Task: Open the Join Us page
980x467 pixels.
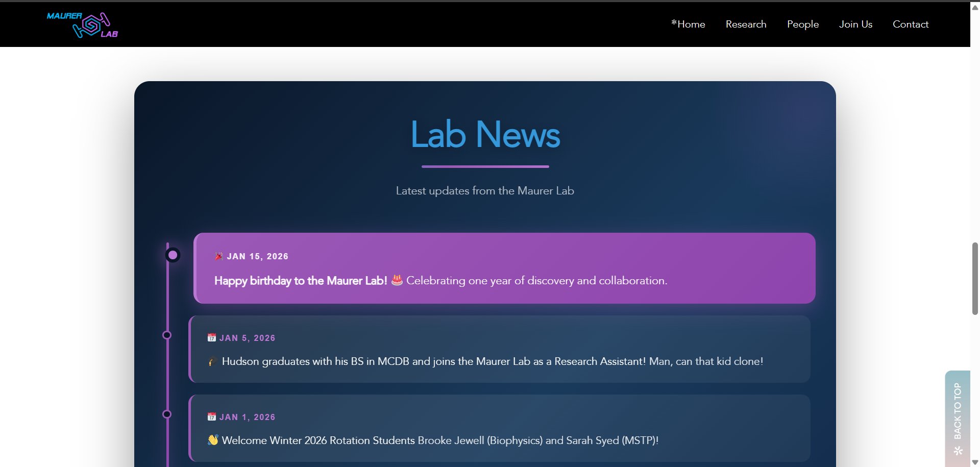Action: click(855, 24)
